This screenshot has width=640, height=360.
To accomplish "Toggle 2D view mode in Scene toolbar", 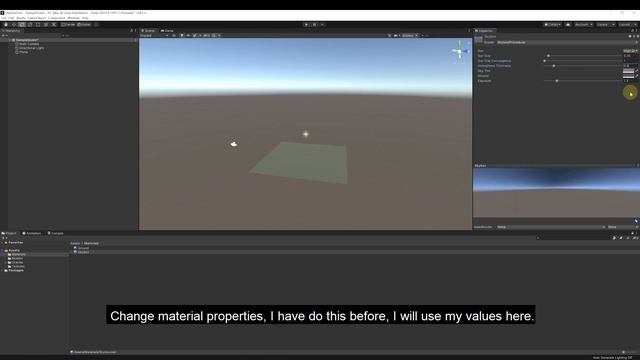I will (x=173, y=36).
